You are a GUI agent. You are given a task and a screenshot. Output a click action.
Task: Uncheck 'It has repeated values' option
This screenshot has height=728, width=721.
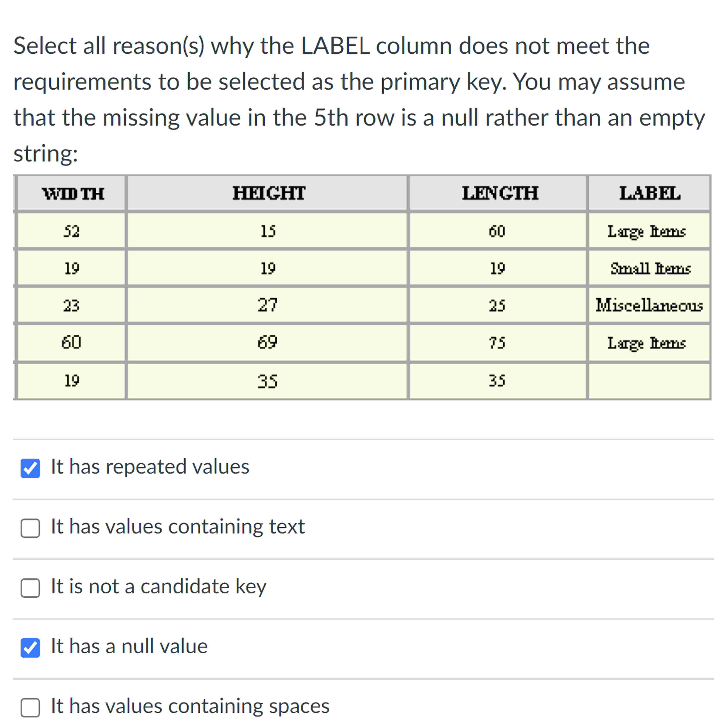30,468
